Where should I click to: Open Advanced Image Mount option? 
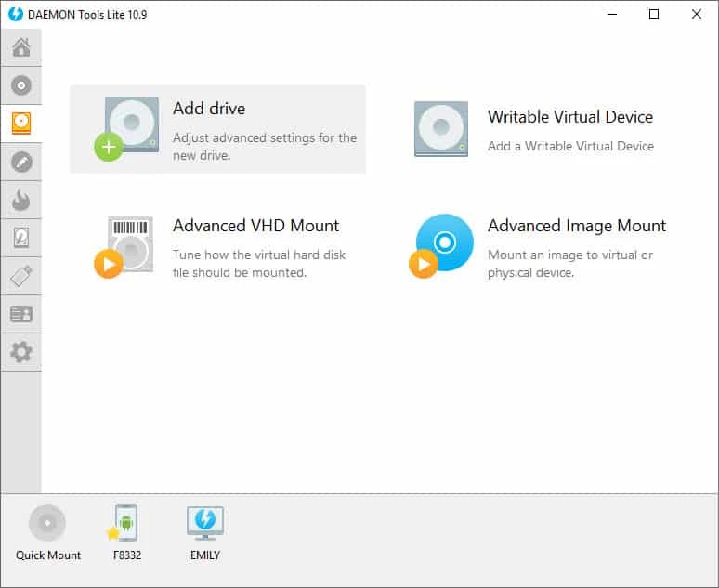(576, 226)
